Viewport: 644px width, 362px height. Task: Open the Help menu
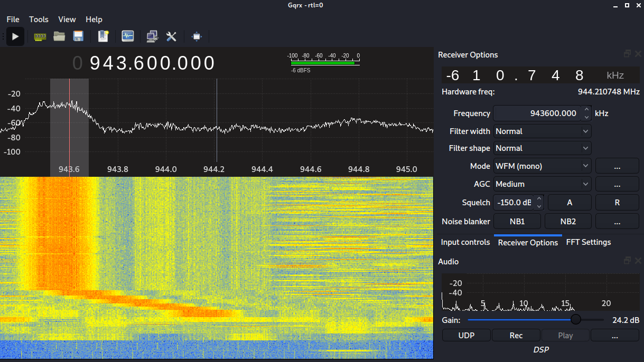(x=94, y=20)
